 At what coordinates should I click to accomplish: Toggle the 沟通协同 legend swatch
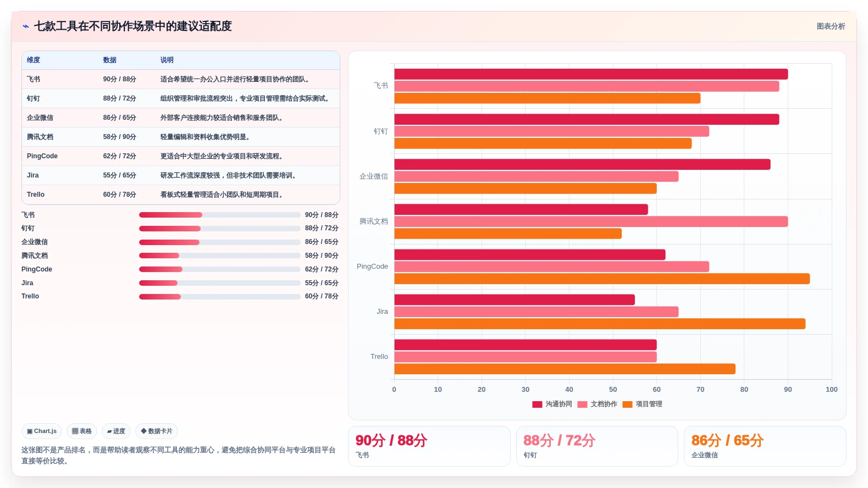(537, 404)
